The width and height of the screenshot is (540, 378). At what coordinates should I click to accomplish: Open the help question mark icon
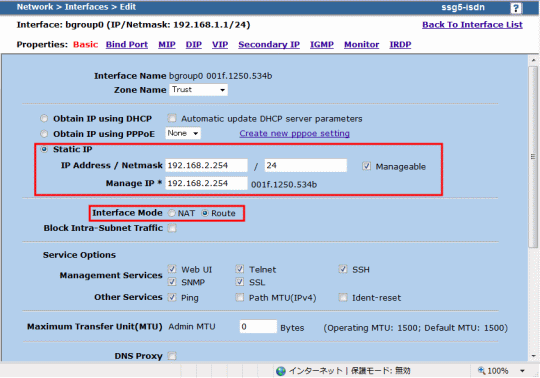tap(516, 8)
